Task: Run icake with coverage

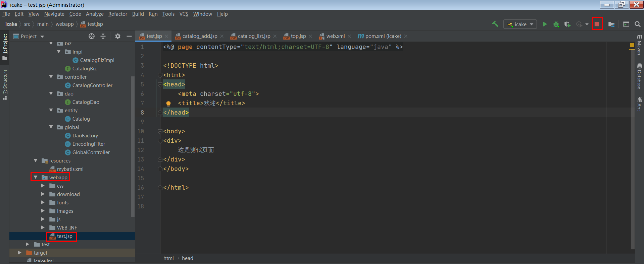Action: click(x=567, y=24)
